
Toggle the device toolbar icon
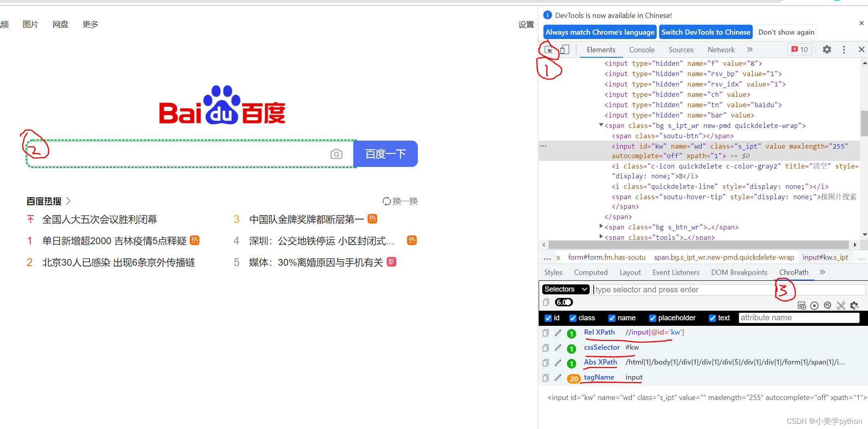[x=565, y=50]
